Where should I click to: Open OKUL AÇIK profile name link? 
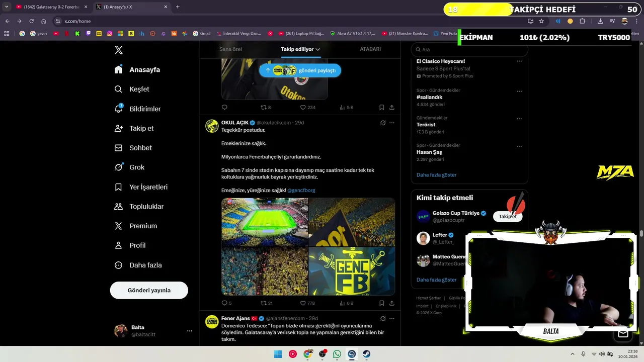pyautogui.click(x=235, y=123)
